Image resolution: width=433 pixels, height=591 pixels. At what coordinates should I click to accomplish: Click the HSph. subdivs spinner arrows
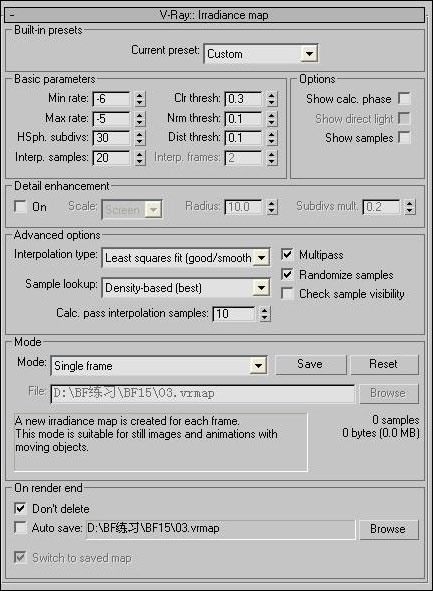click(x=139, y=138)
